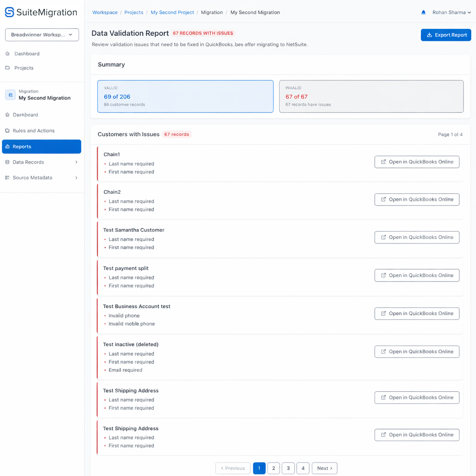
Task: Select Projects in the navigation sidebar
Action: 27,68
